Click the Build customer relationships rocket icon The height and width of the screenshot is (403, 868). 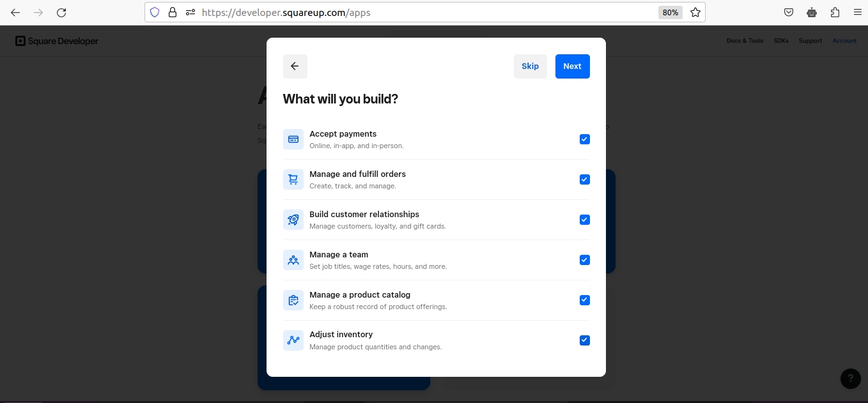pos(293,220)
